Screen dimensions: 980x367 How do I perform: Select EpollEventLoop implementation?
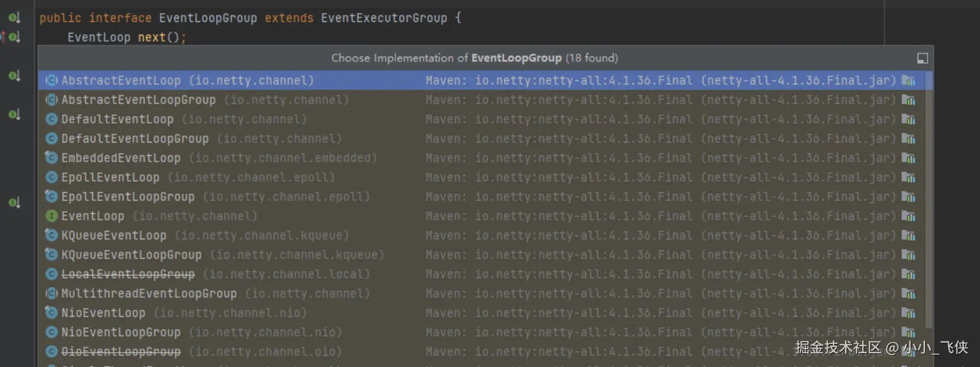(481, 177)
